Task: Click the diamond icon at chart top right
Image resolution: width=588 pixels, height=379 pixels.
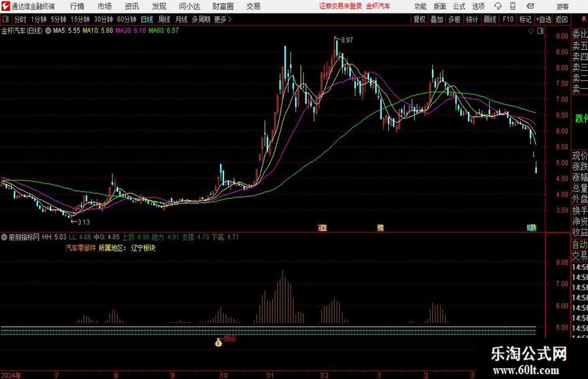Action: coord(531,31)
